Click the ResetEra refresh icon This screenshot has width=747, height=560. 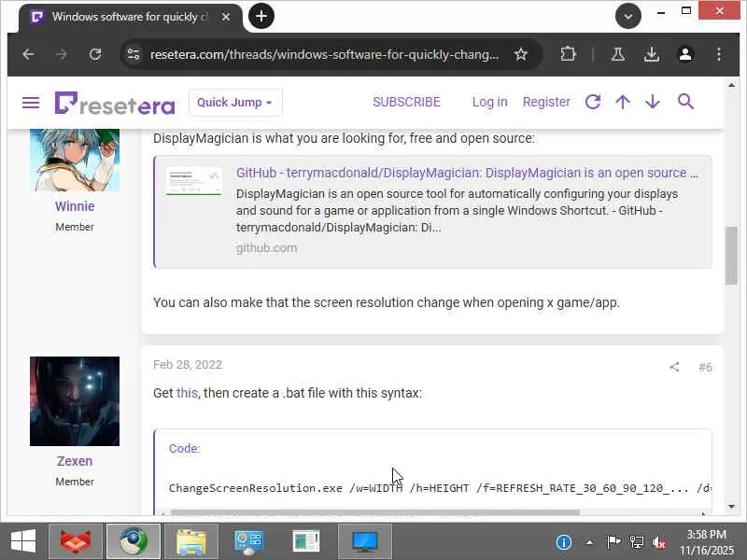[x=593, y=102]
